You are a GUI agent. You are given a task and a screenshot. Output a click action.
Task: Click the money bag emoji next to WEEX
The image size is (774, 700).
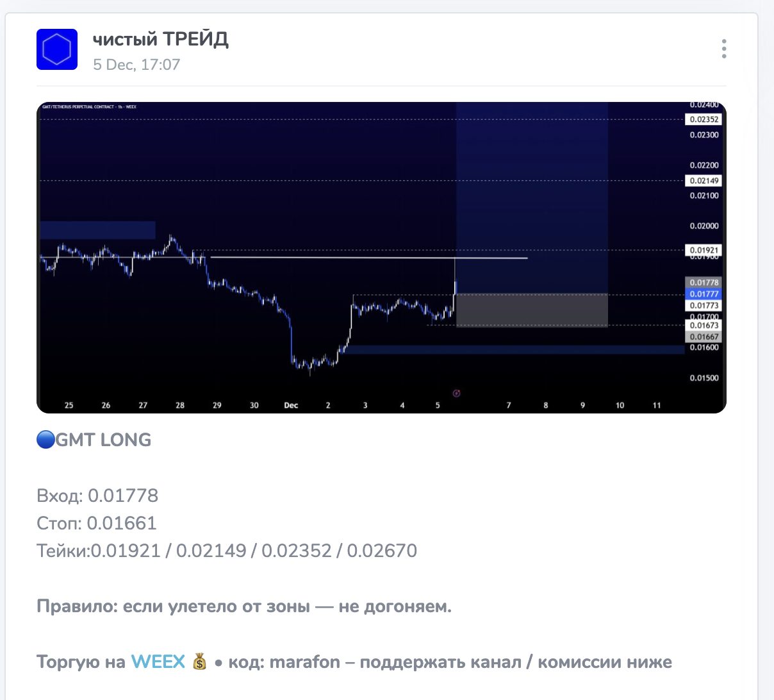(201, 661)
